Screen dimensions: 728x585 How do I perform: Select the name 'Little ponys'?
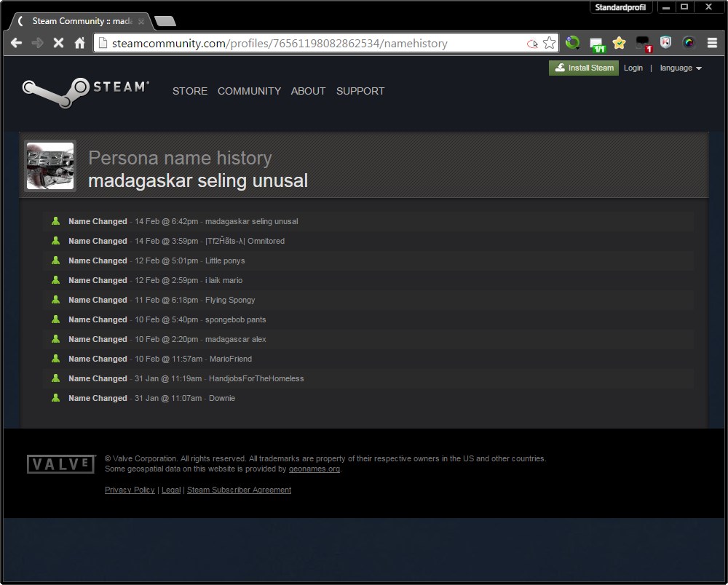coord(225,260)
